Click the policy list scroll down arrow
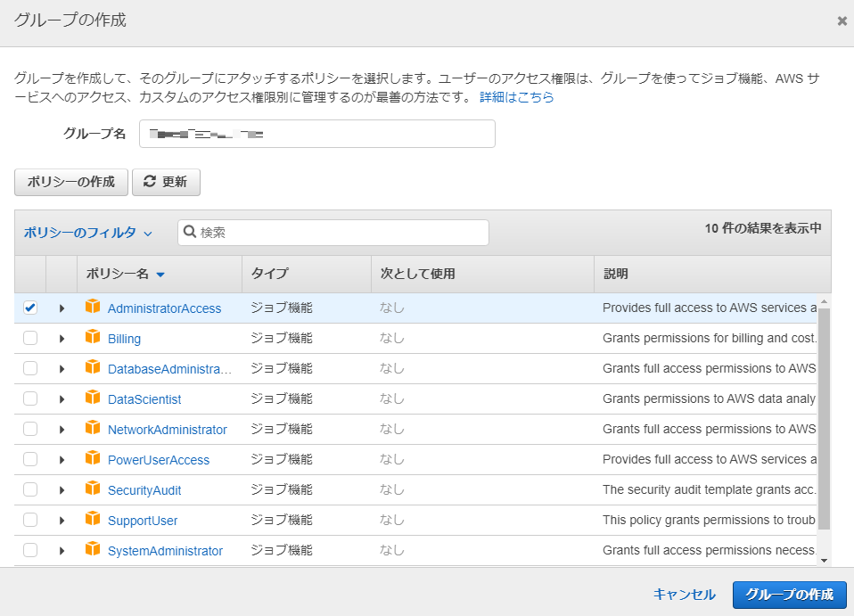The width and height of the screenshot is (854, 616). pyautogui.click(x=824, y=561)
